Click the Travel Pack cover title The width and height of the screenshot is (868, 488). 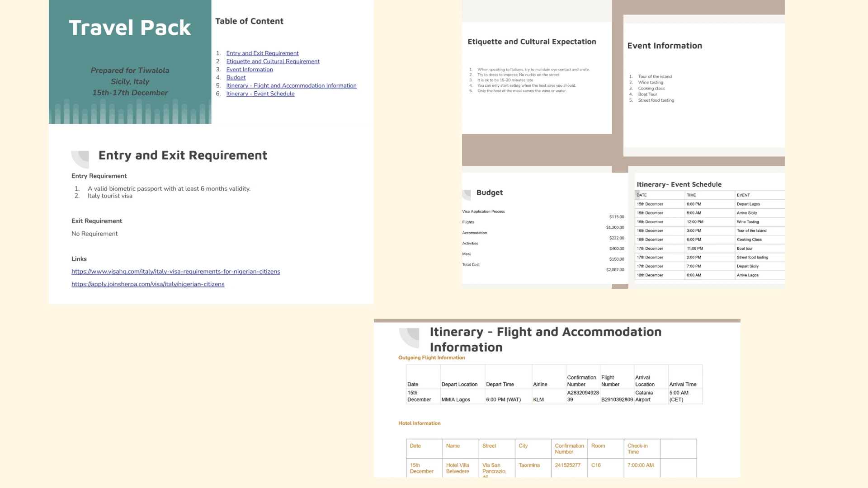pyautogui.click(x=130, y=28)
